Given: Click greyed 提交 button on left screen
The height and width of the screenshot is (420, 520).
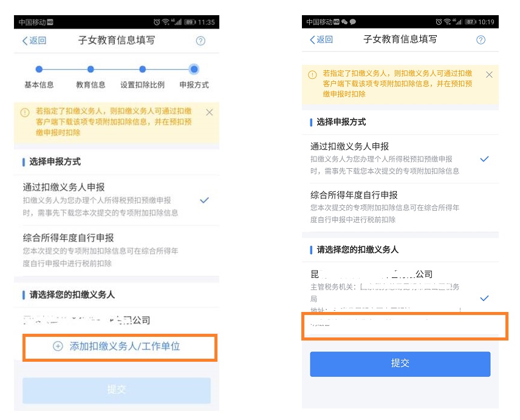Looking at the screenshot, I should pos(117,390).
